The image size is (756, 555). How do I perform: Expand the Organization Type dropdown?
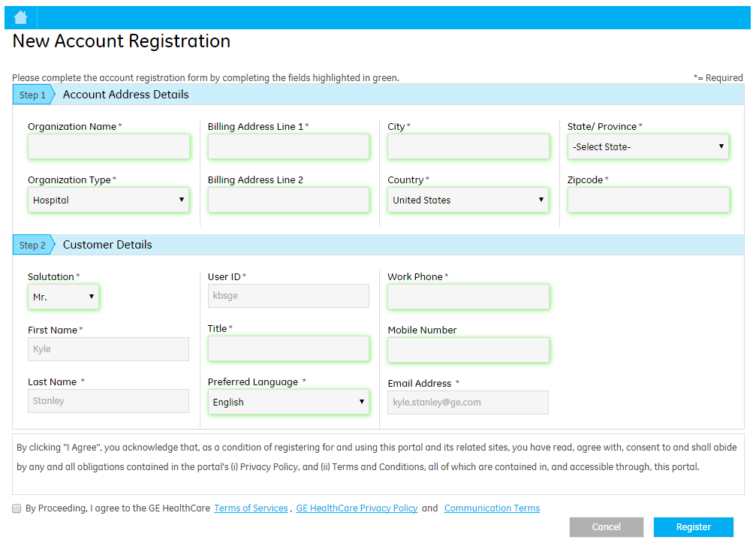click(x=108, y=201)
